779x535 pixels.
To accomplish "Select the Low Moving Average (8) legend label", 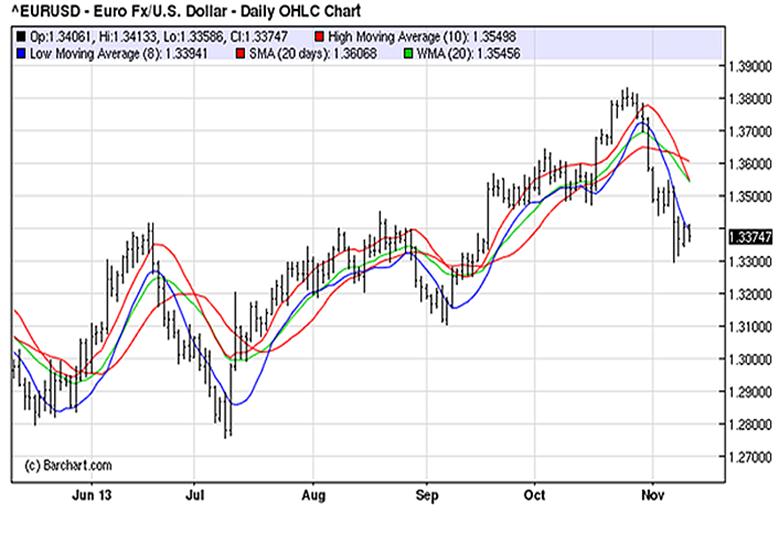I will [104, 51].
